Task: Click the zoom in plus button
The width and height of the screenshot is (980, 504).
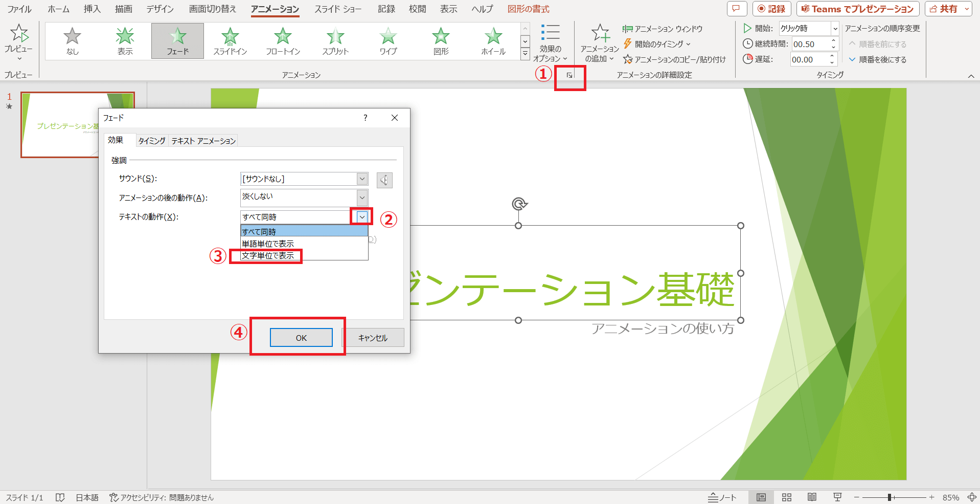Action: (931, 497)
